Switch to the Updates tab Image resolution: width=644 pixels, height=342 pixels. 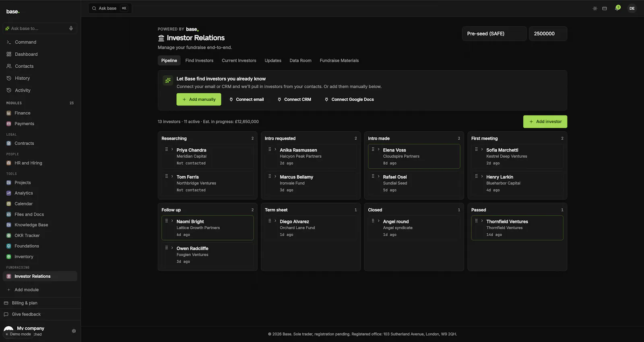pyautogui.click(x=273, y=61)
